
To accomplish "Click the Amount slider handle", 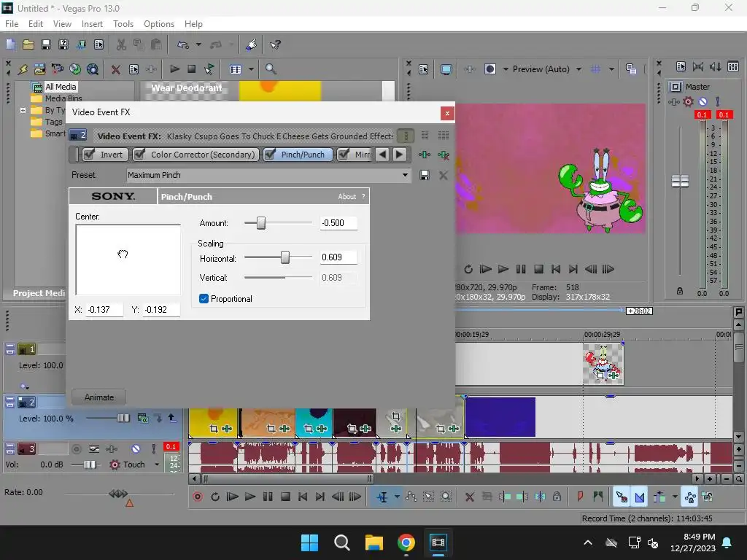I will pos(261,223).
